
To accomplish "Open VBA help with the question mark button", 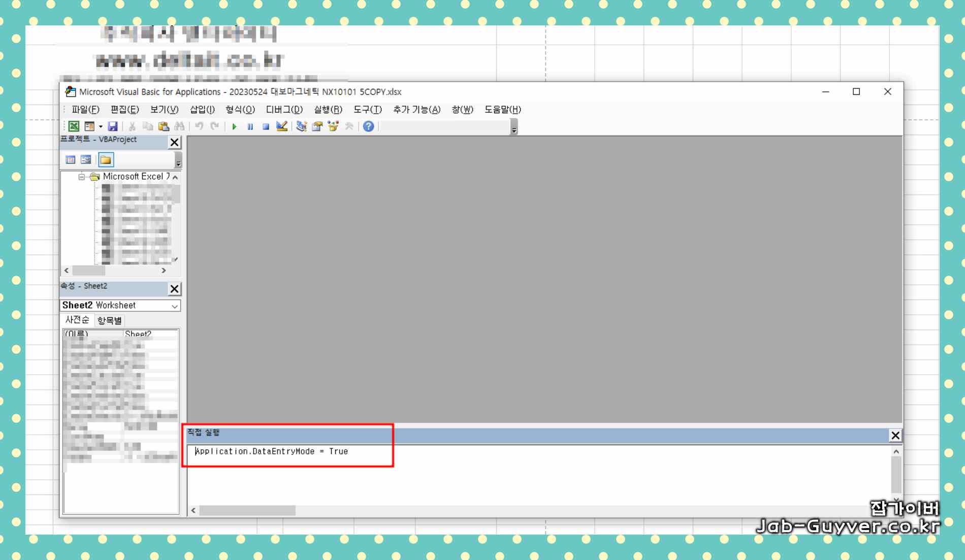I will click(368, 126).
